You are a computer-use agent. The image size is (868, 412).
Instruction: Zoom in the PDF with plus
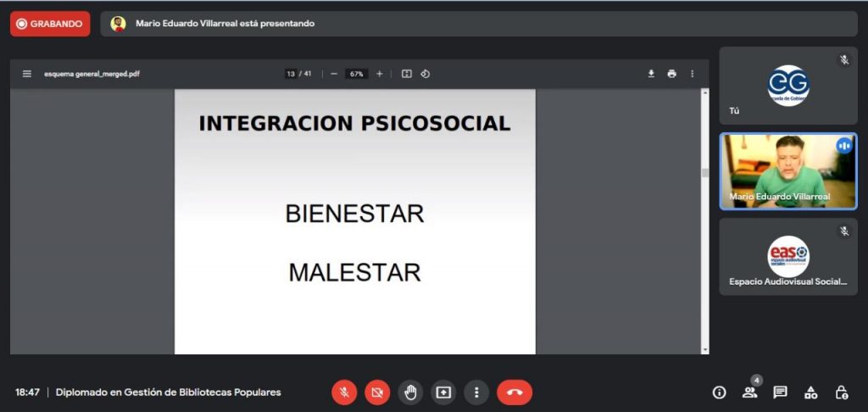pos(379,74)
